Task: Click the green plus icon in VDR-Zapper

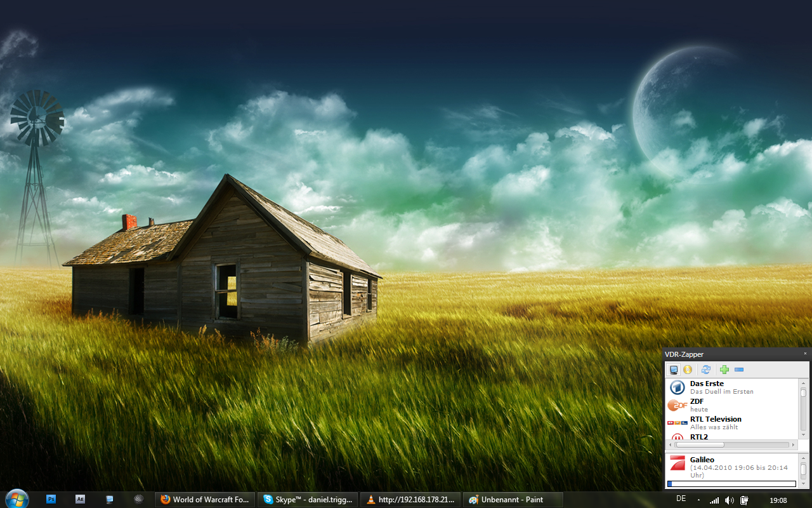Action: click(724, 370)
